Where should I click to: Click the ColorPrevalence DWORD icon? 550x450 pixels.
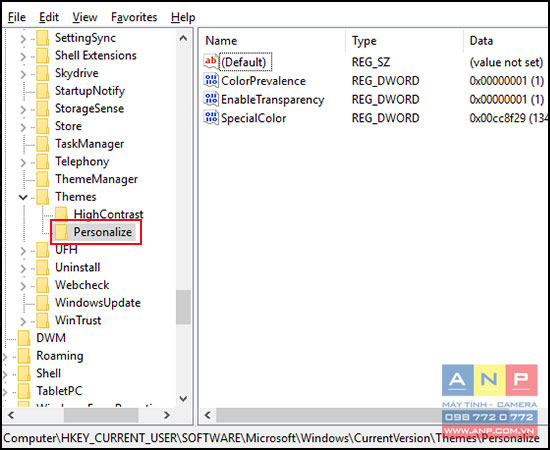pos(211,80)
